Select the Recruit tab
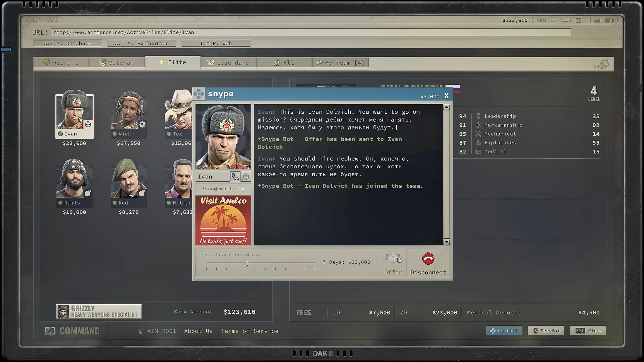Image resolution: width=644 pixels, height=362 pixels. coord(61,63)
